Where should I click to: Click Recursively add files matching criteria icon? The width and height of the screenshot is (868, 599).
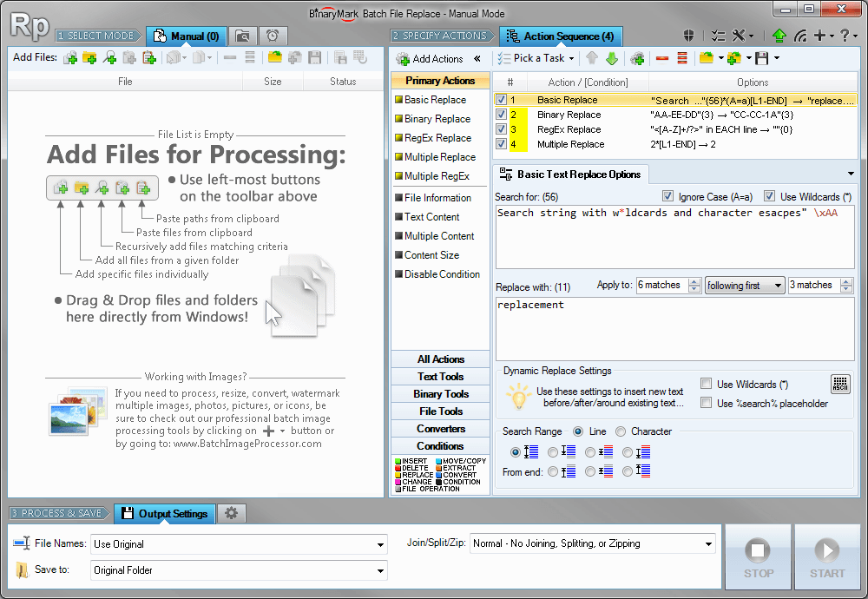(109, 57)
